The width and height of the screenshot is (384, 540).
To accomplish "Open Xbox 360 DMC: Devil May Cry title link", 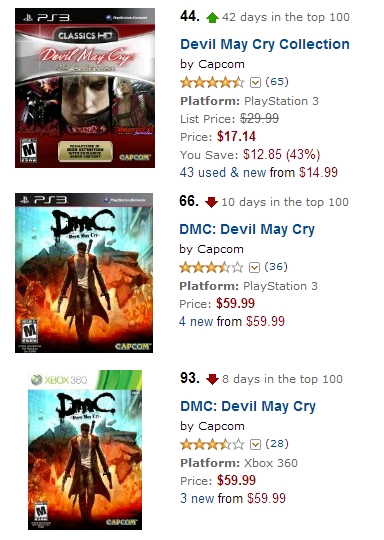I will point(248,406).
